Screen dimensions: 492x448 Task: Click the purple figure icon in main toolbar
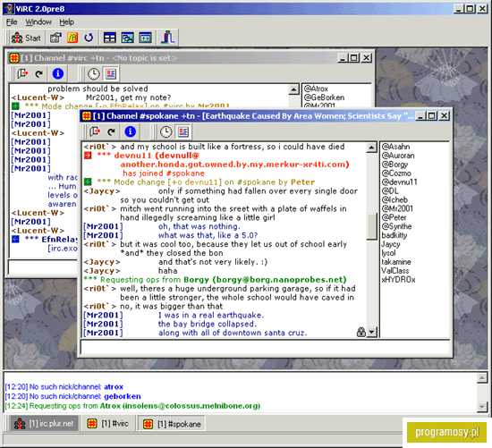[x=168, y=38]
